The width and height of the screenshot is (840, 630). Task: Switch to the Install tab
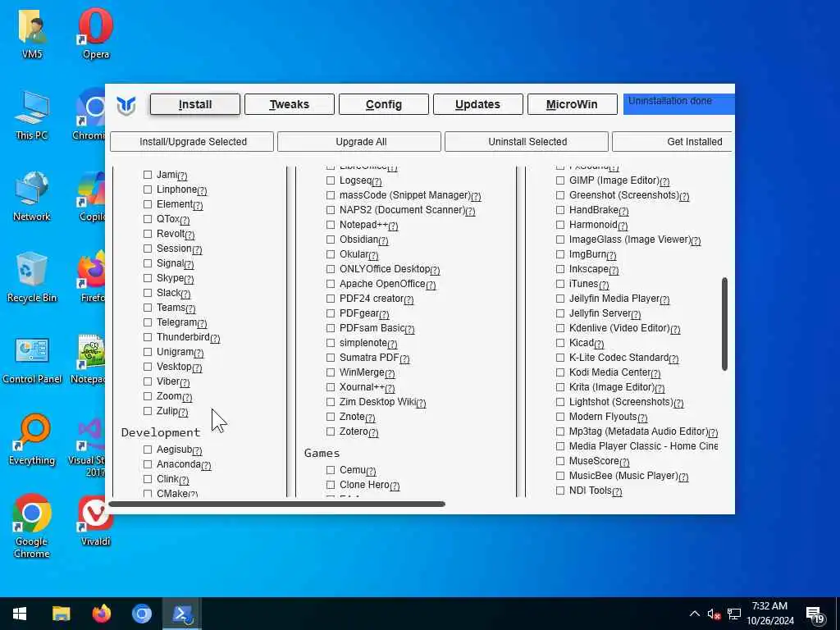(x=195, y=104)
